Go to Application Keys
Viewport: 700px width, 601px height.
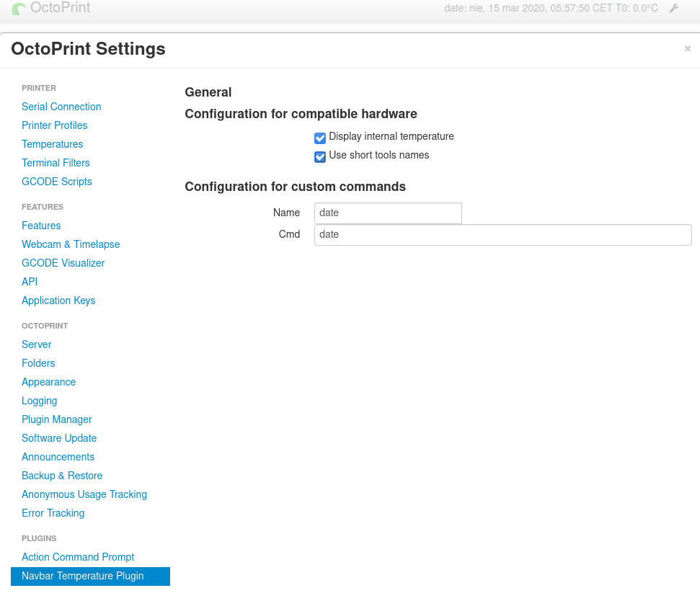pos(58,300)
